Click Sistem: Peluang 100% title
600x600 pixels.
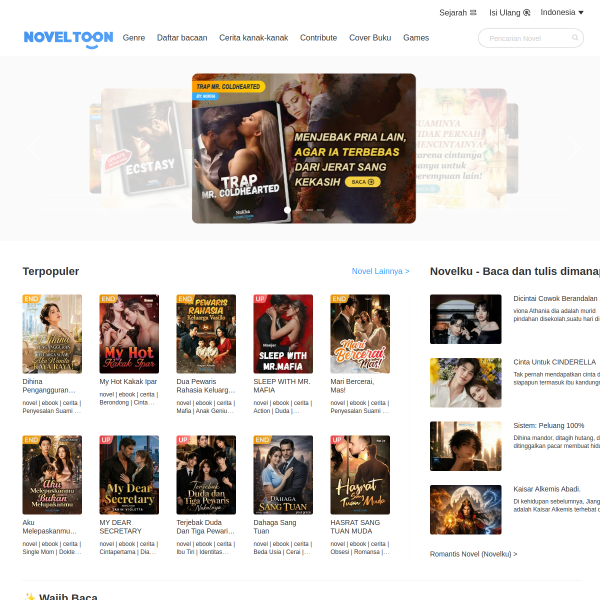[549, 426]
